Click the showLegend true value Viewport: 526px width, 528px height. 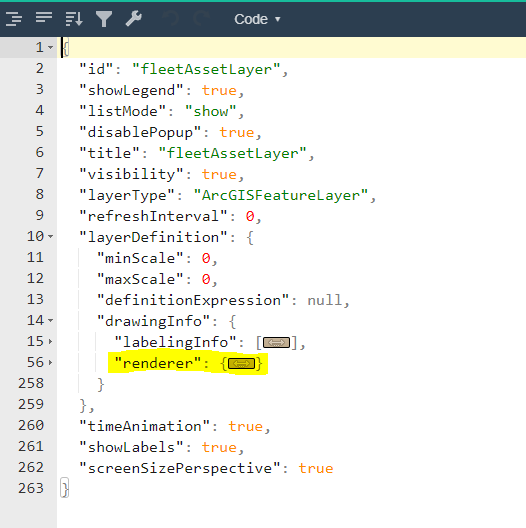[219, 91]
